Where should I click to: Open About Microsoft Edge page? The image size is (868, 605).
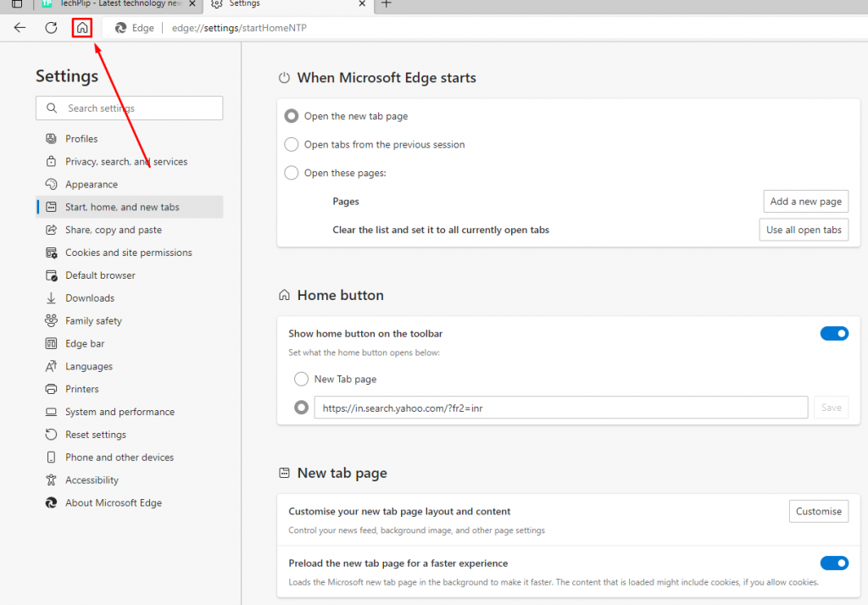pyautogui.click(x=130, y=502)
